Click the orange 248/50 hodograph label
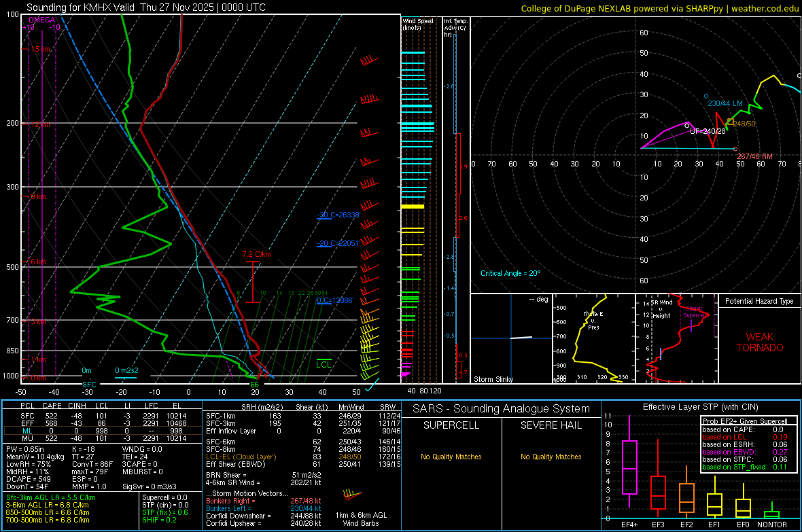This screenshot has height=532, width=802. pos(744,124)
